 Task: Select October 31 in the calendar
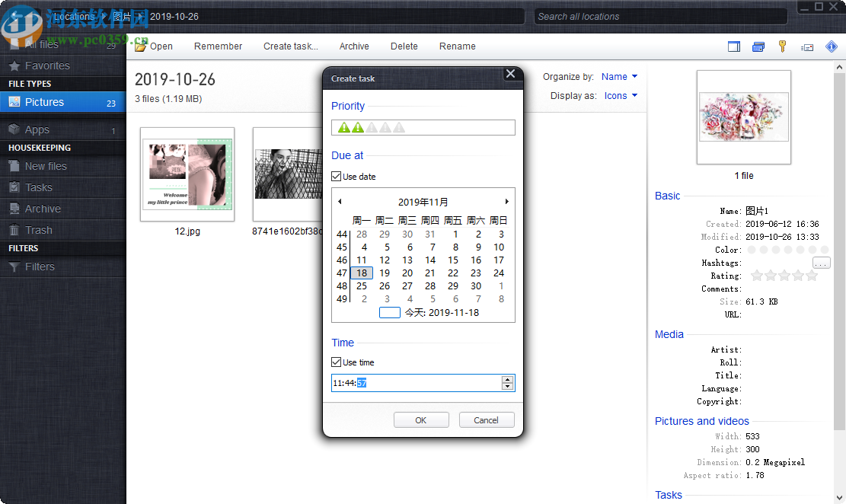430,234
